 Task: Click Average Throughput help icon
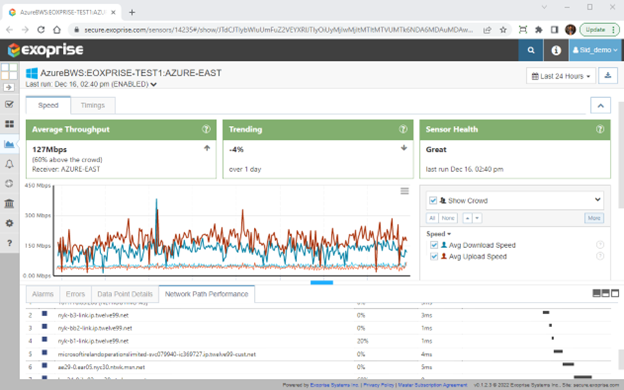[206, 129]
